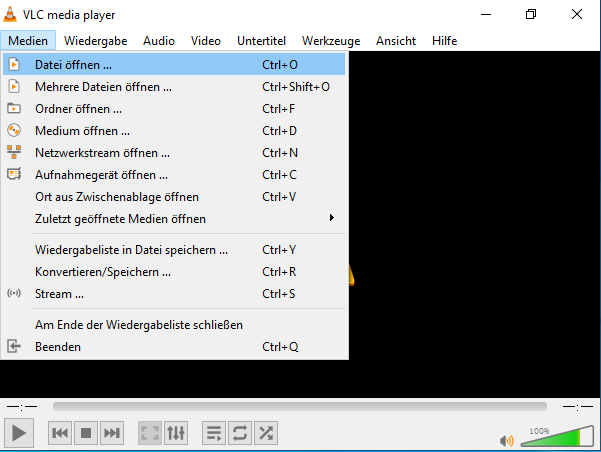Stop playback with the stop button
Viewport: 601px width, 452px height.
tap(86, 433)
